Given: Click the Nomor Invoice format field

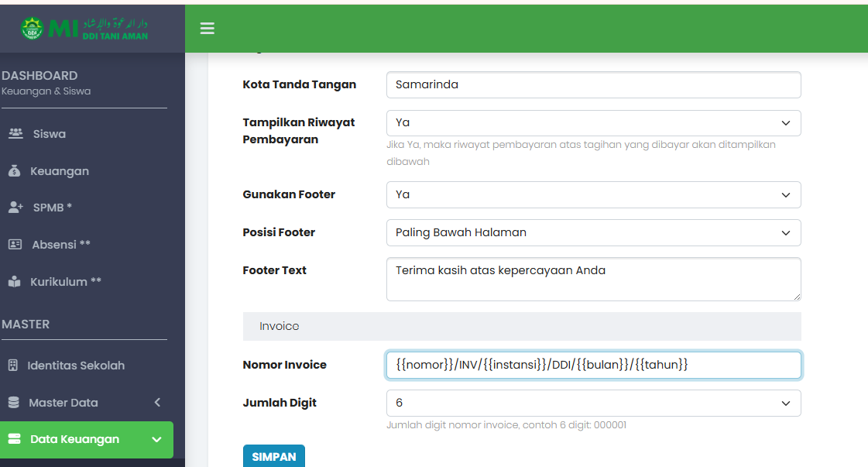Looking at the screenshot, I should (593, 365).
